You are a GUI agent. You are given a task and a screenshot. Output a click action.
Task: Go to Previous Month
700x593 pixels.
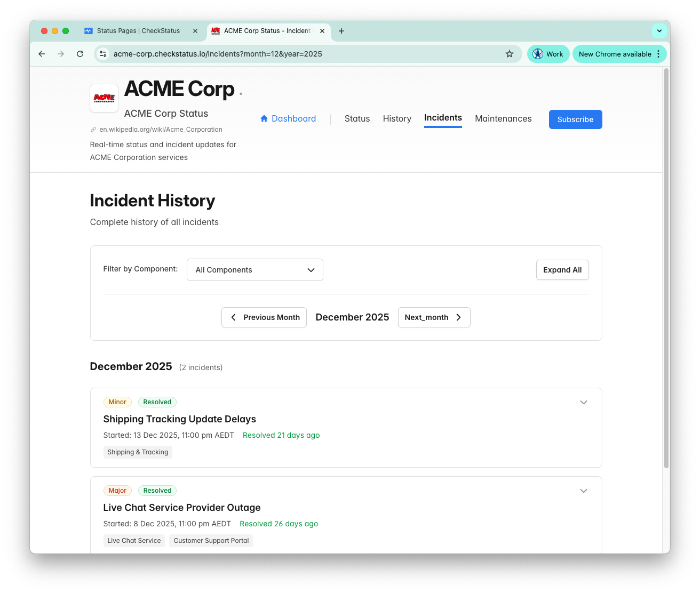(264, 317)
